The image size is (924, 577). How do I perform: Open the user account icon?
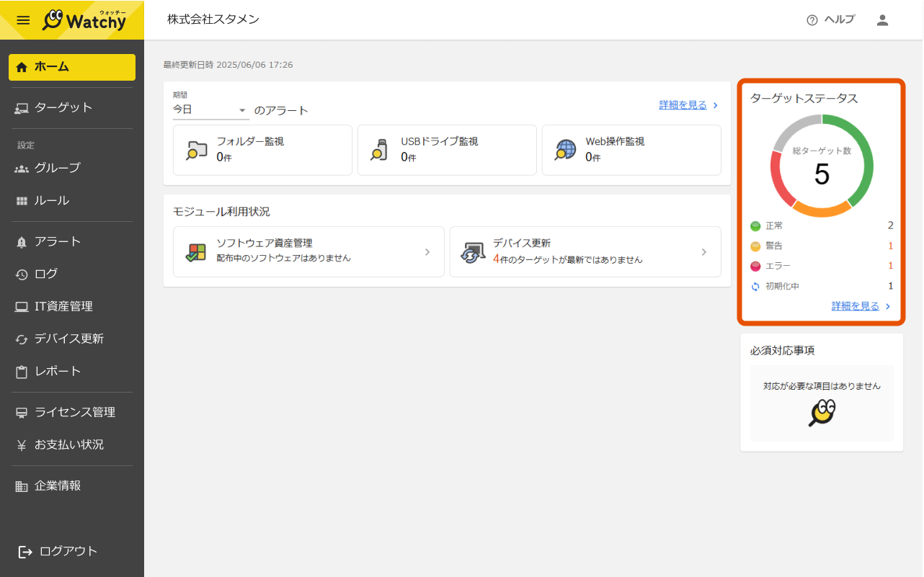(x=882, y=20)
